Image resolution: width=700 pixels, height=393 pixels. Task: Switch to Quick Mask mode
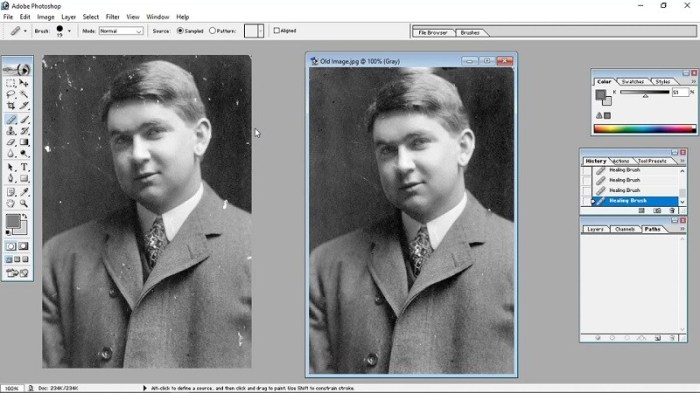point(23,247)
